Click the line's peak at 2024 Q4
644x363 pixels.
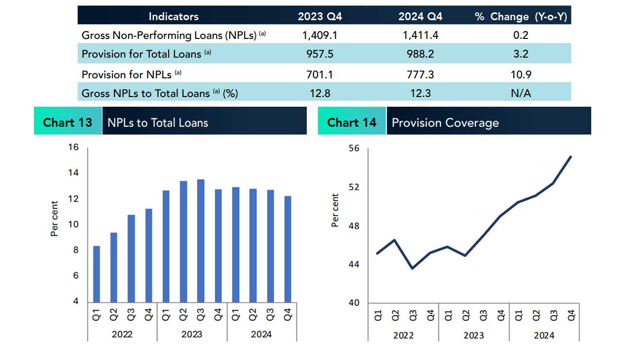coord(571,157)
